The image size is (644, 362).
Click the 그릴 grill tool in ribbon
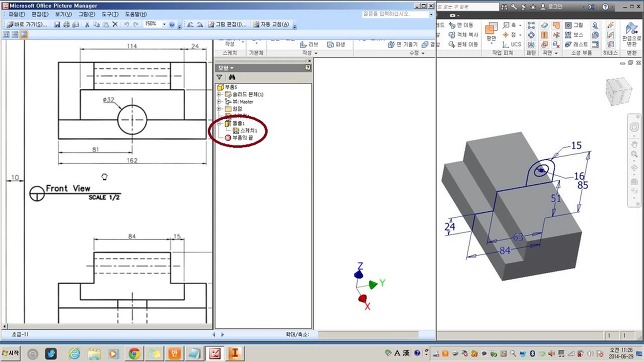[574, 25]
